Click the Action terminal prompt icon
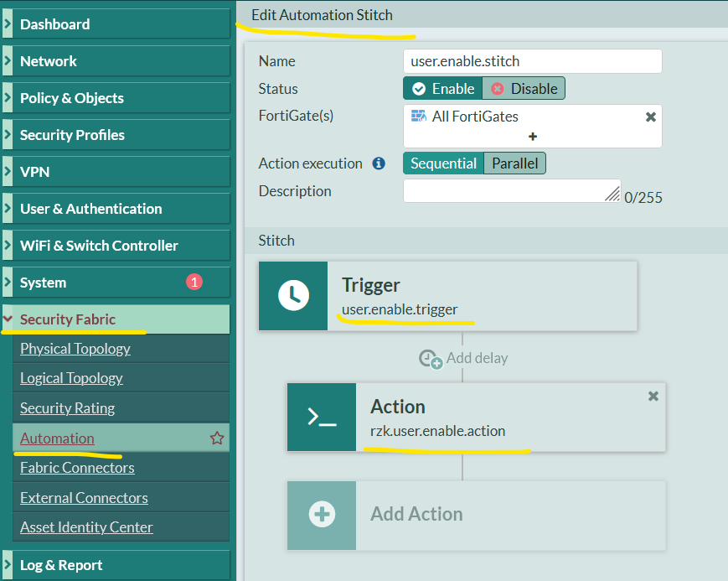The height and width of the screenshot is (581, 728). [x=322, y=417]
